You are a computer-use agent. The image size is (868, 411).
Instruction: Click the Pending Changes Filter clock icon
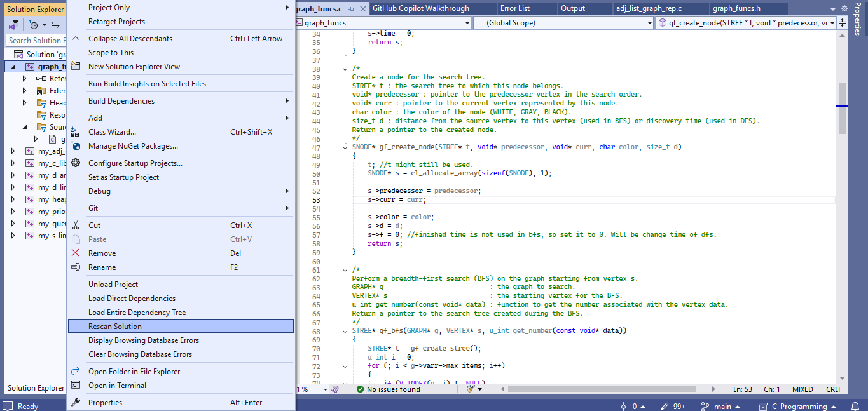34,25
